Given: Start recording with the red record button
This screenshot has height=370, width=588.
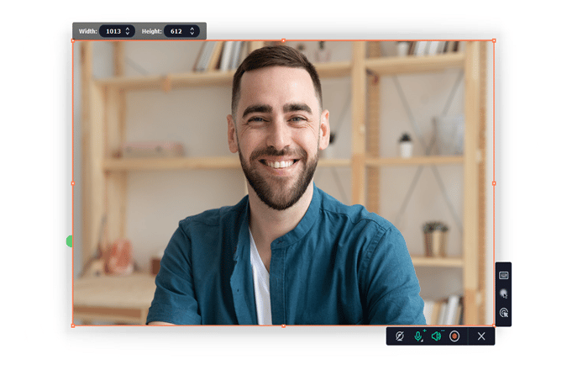Looking at the screenshot, I should pos(454,336).
